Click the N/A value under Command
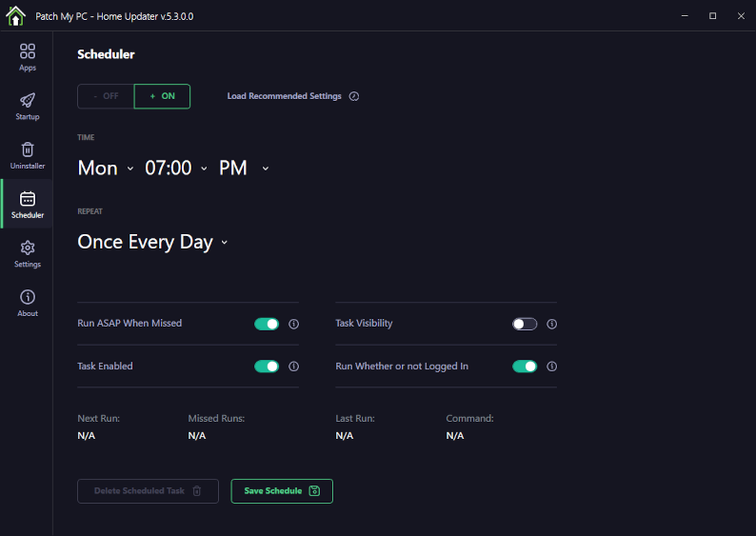 (x=455, y=436)
